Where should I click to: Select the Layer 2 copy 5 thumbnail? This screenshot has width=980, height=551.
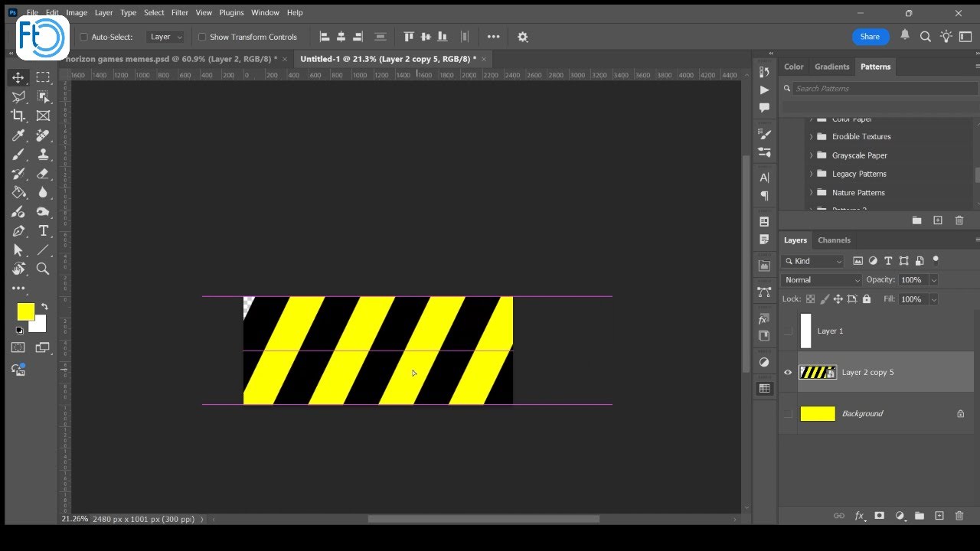tap(818, 372)
